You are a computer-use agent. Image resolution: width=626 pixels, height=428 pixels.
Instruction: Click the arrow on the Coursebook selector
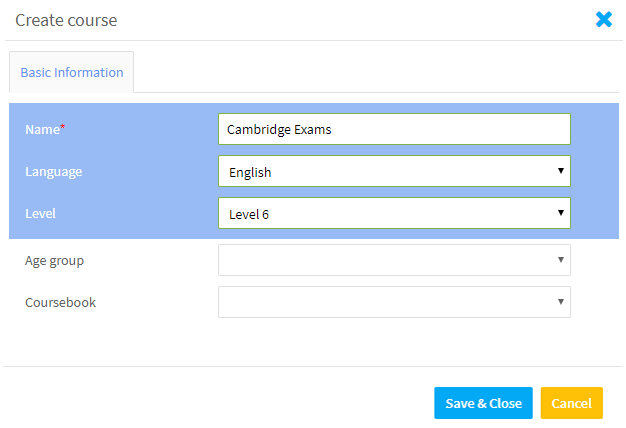[x=561, y=302]
